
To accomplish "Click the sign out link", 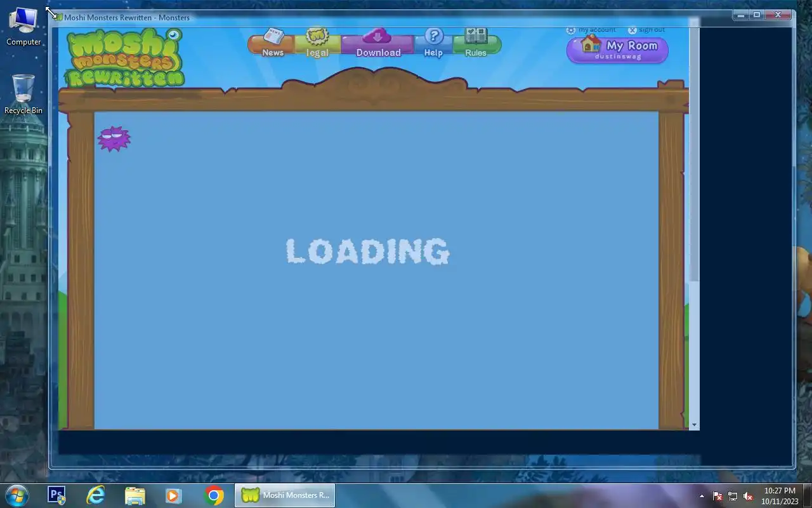I will tap(646, 30).
